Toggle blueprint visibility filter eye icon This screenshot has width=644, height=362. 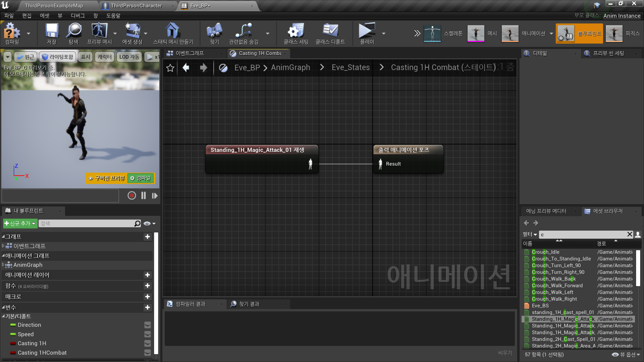(x=147, y=223)
